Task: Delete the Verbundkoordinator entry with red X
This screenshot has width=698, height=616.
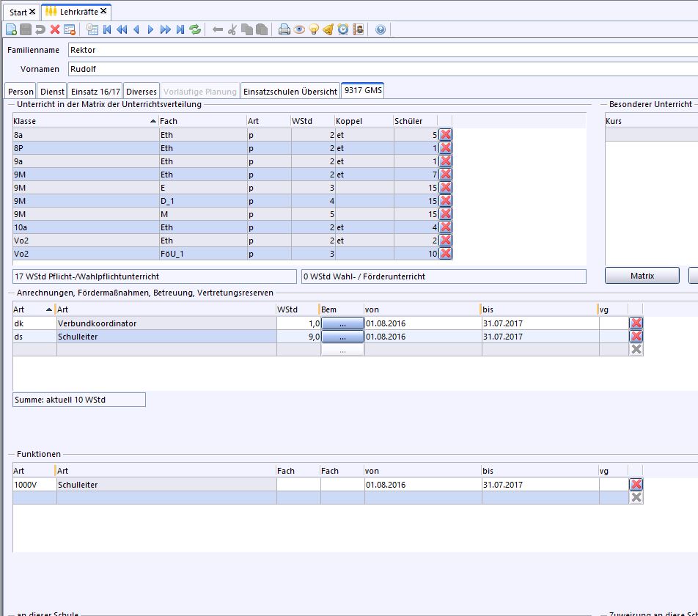Action: point(636,323)
